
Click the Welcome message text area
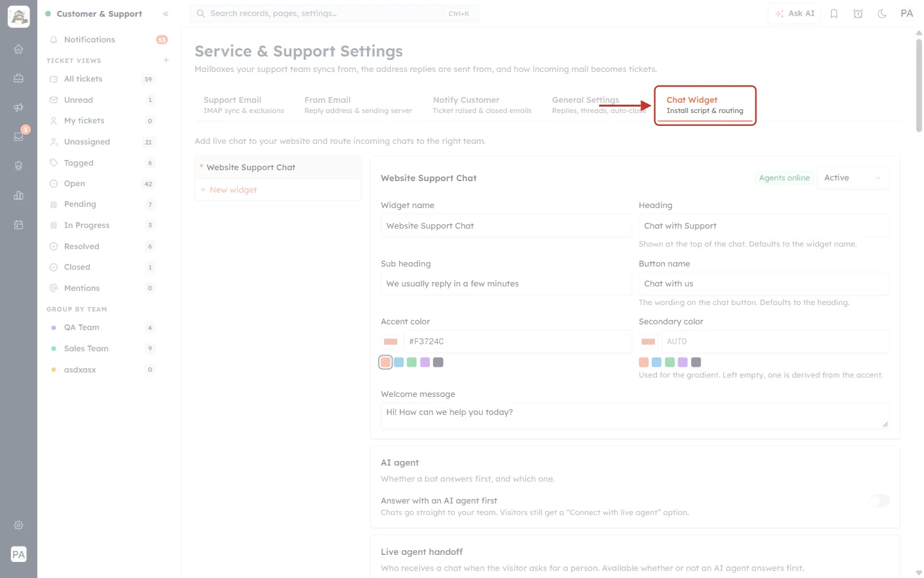pyautogui.click(x=635, y=416)
